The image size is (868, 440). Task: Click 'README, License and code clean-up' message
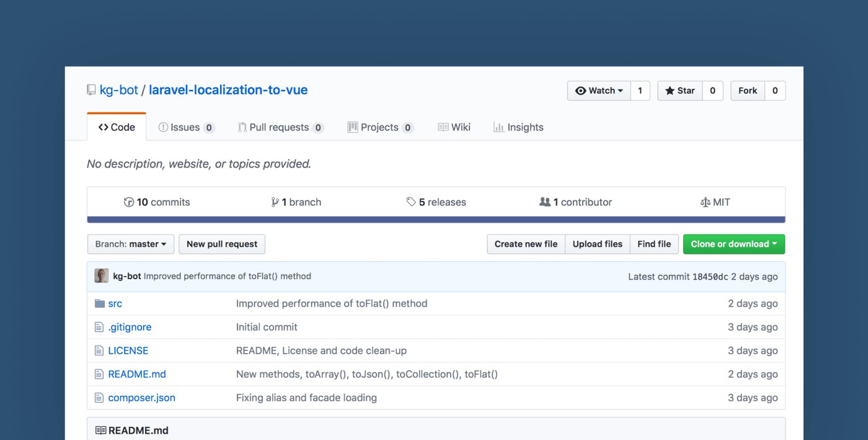(321, 351)
